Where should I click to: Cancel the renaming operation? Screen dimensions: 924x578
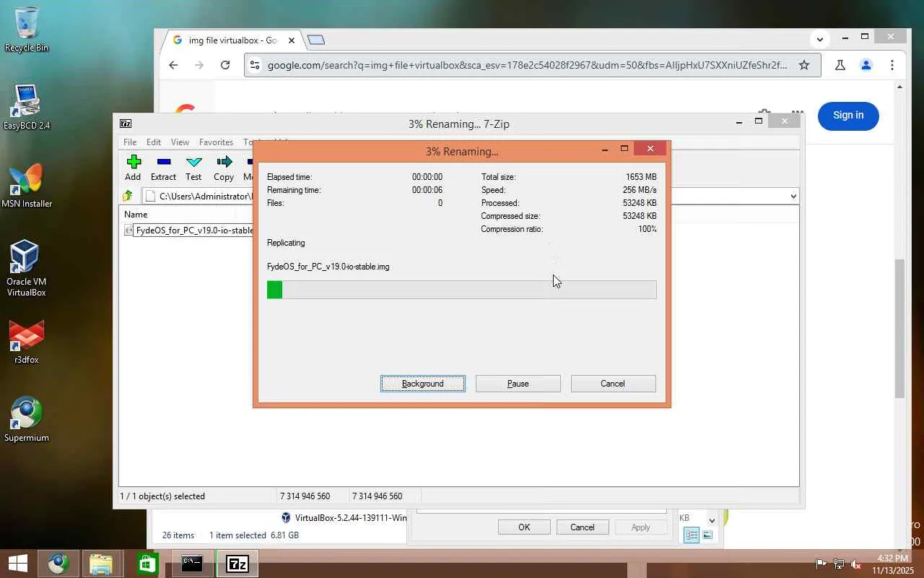click(613, 384)
